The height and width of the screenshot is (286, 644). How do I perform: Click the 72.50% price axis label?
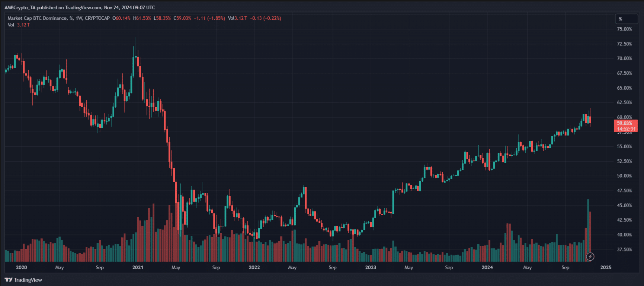coord(624,44)
